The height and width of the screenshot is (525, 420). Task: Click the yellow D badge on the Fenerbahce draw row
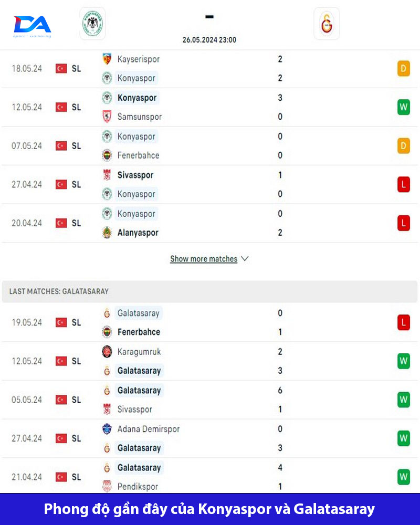(403, 145)
